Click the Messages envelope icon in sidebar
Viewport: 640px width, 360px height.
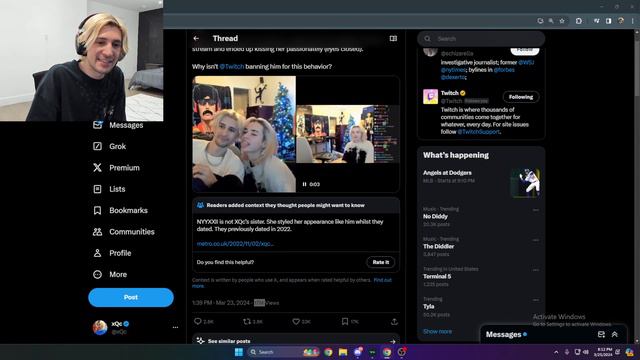point(97,125)
